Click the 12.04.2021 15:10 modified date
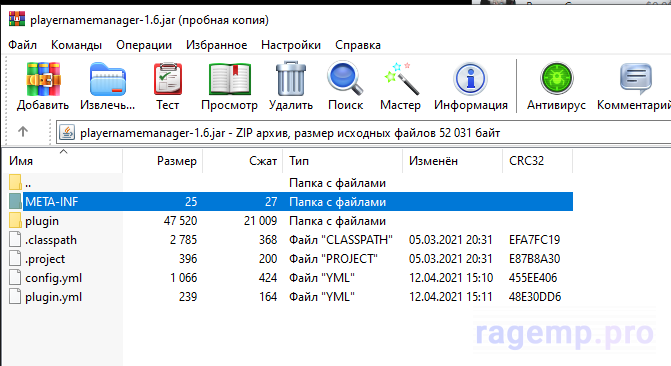671x366 pixels. (x=451, y=278)
